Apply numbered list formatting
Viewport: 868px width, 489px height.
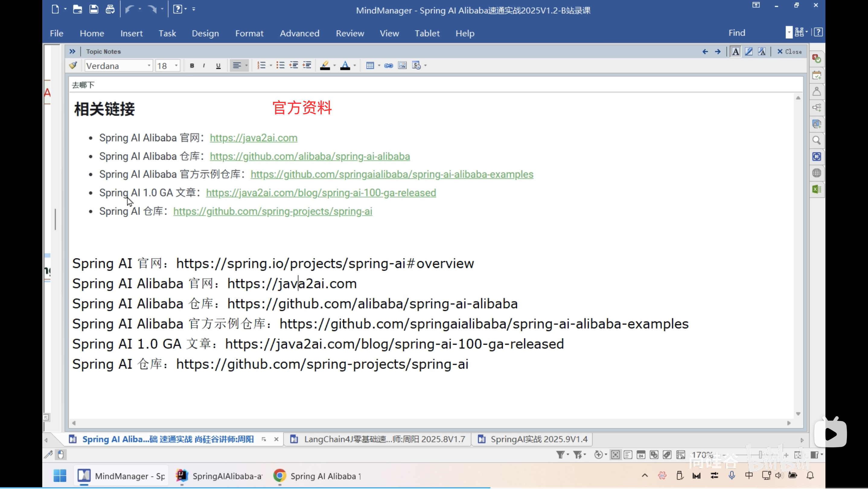pos(261,66)
